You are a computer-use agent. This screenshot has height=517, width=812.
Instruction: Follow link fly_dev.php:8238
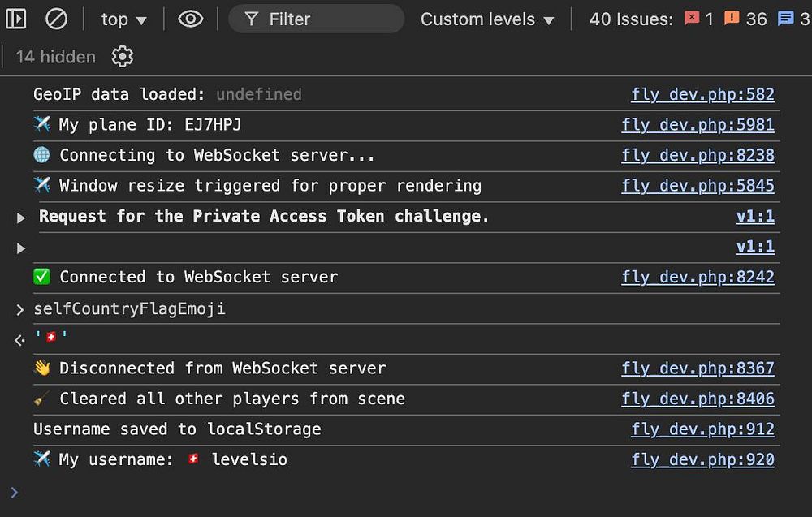pyautogui.click(x=698, y=155)
